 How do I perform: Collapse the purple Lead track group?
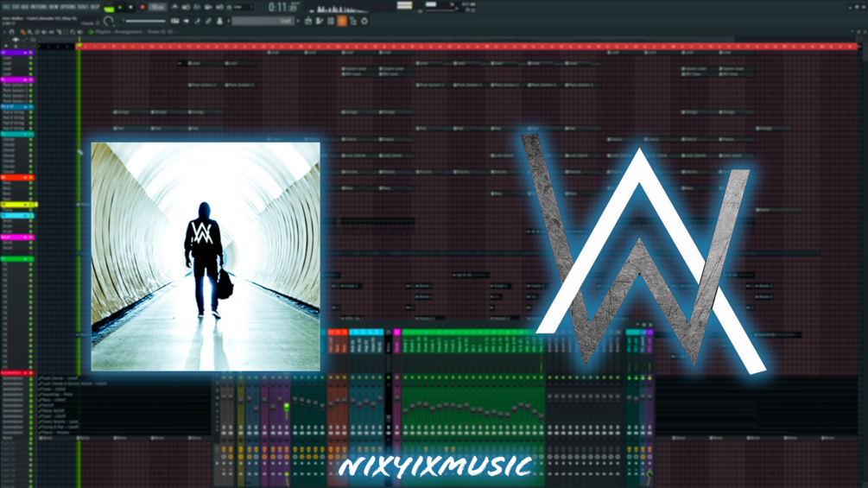[25, 53]
